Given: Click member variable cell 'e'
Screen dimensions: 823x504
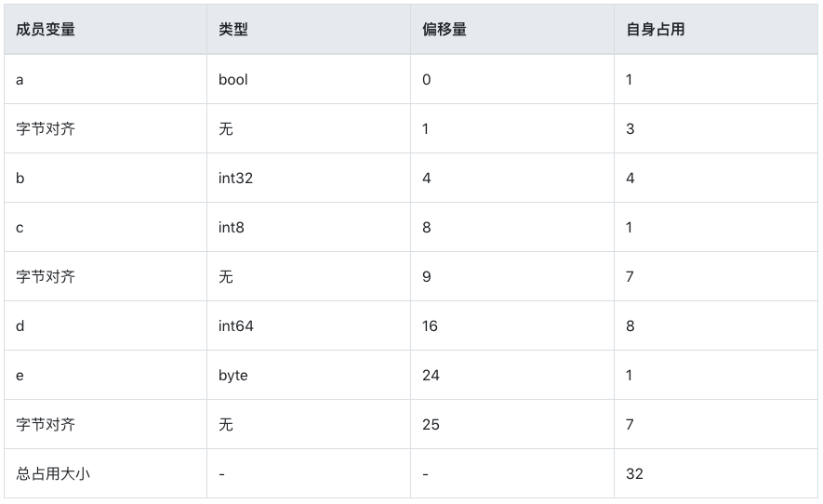Looking at the screenshot, I should click(20, 376).
